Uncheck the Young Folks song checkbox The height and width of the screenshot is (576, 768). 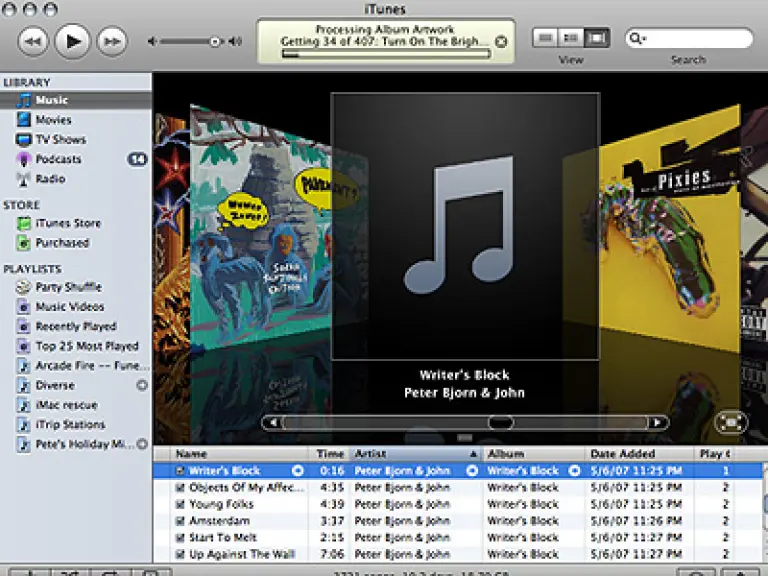click(x=180, y=504)
